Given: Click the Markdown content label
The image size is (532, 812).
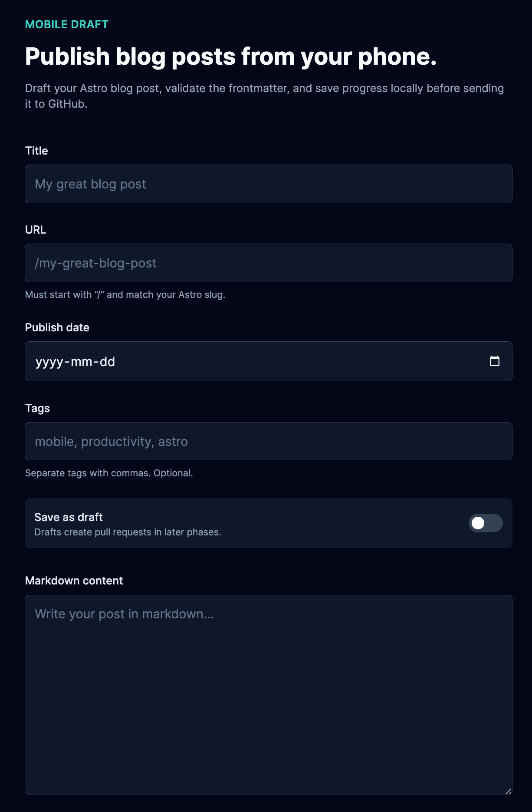Looking at the screenshot, I should [x=74, y=581].
